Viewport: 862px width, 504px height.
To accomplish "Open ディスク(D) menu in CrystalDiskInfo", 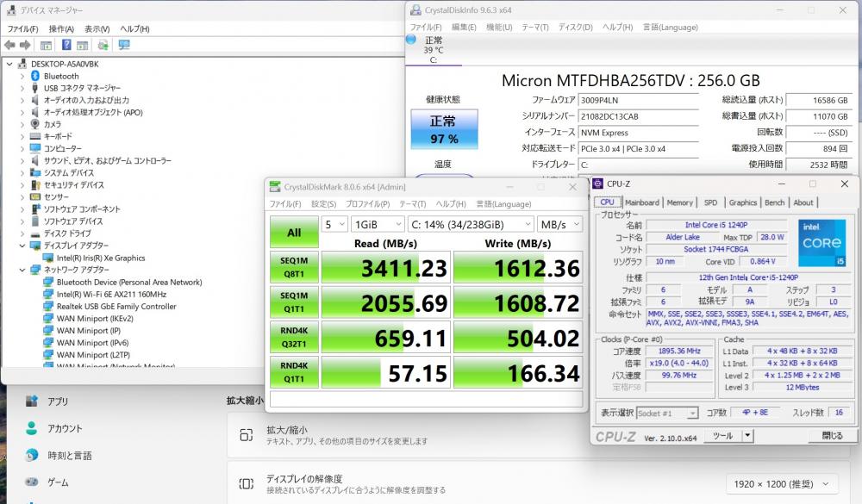I will point(575,27).
